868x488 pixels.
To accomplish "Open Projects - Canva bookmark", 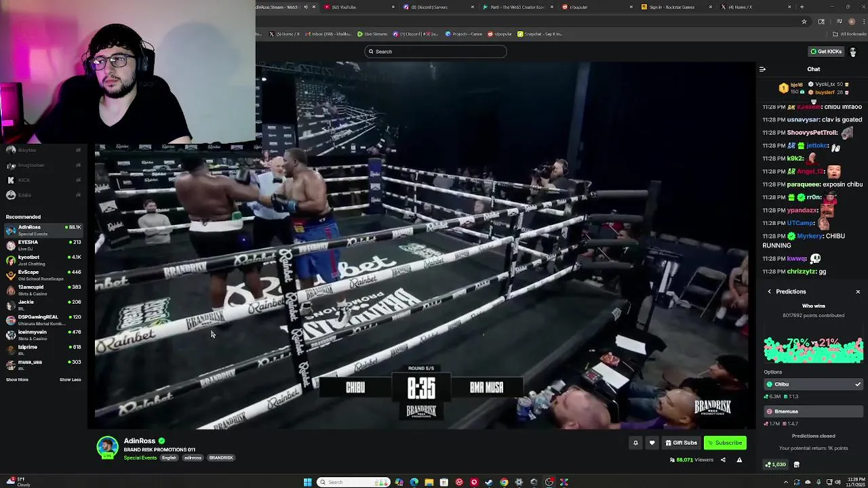I will (465, 34).
